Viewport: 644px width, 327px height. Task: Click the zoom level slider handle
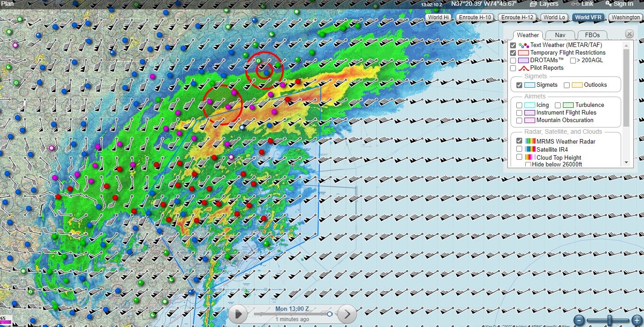610,320
